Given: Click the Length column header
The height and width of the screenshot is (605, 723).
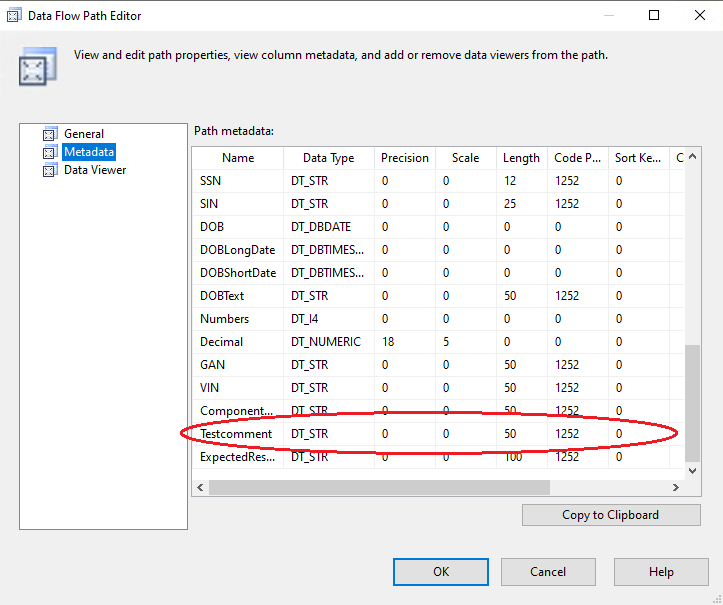Looking at the screenshot, I should point(521,158).
